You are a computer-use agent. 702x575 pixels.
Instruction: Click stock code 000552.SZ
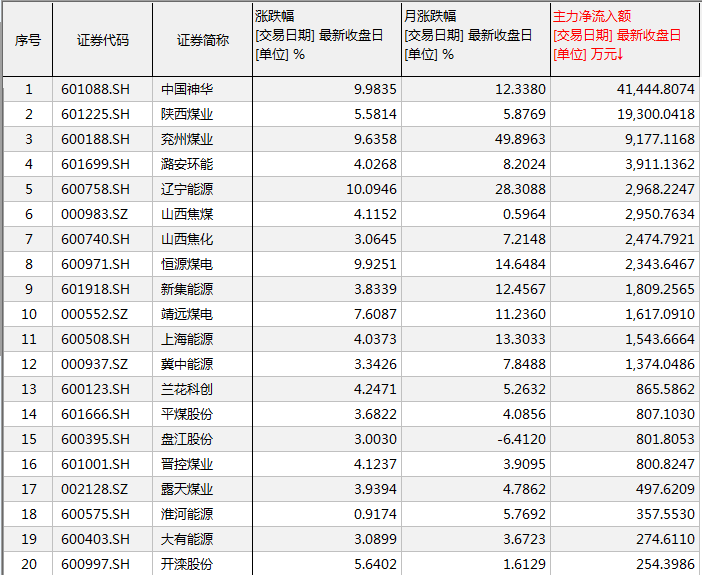94,314
